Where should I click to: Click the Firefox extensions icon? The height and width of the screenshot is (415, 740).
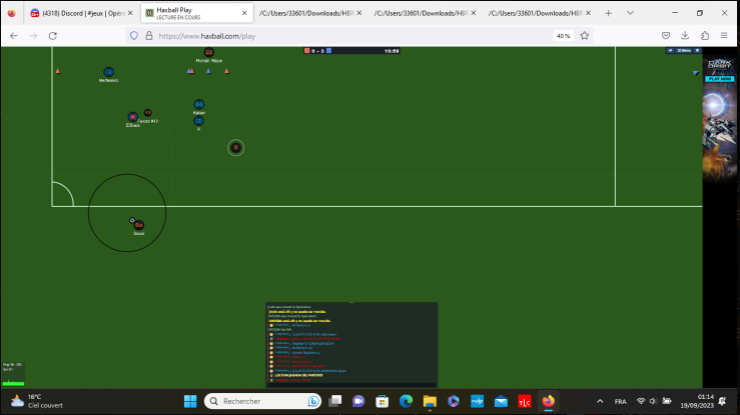tap(704, 35)
